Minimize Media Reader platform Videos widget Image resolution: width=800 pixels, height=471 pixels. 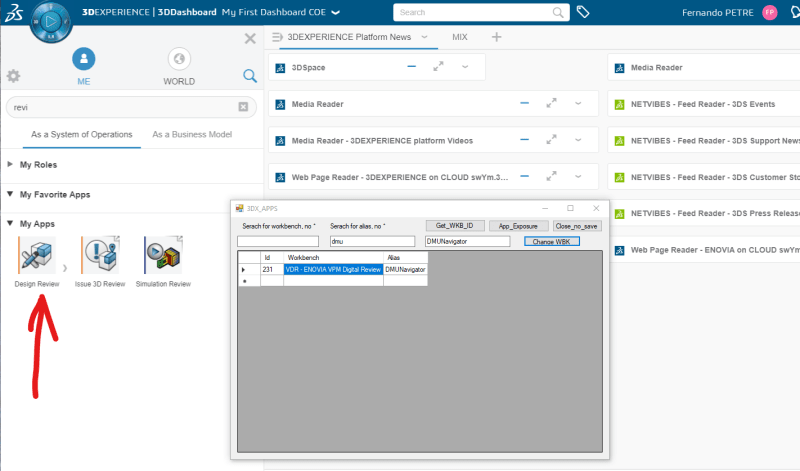tap(524, 139)
